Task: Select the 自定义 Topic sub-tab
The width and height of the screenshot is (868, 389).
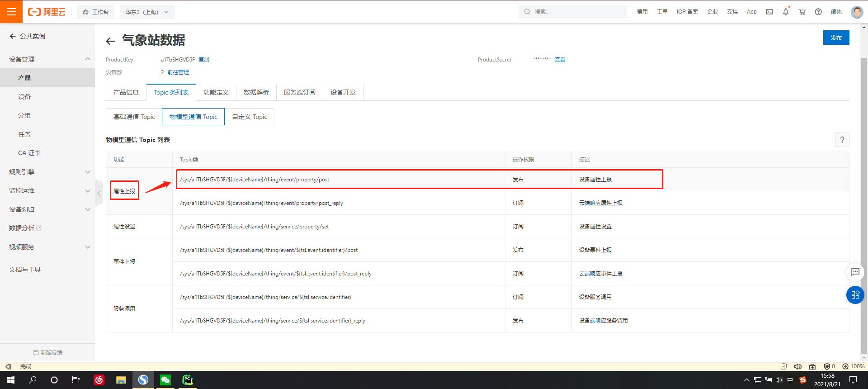Action: tap(250, 117)
